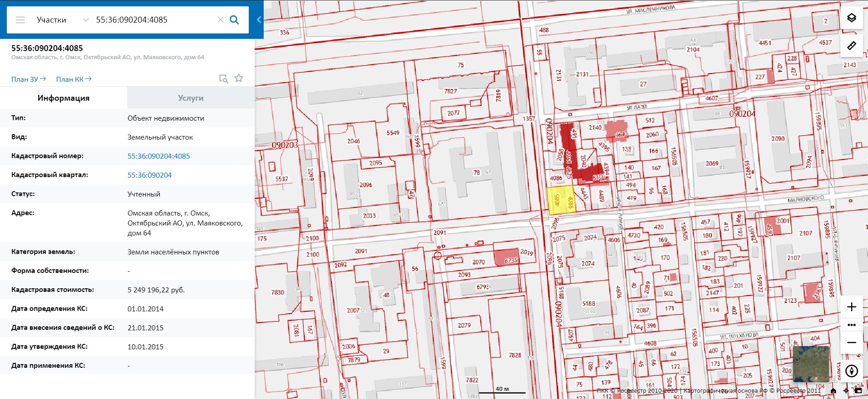This screenshot has width=868, height=399.
Task: Add parcel to favorites with star icon
Action: tap(239, 78)
